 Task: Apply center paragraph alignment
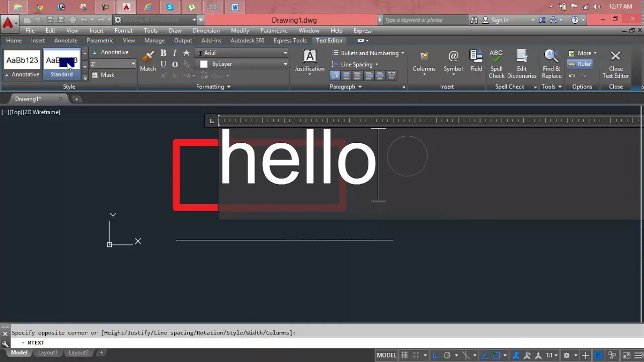coord(357,75)
